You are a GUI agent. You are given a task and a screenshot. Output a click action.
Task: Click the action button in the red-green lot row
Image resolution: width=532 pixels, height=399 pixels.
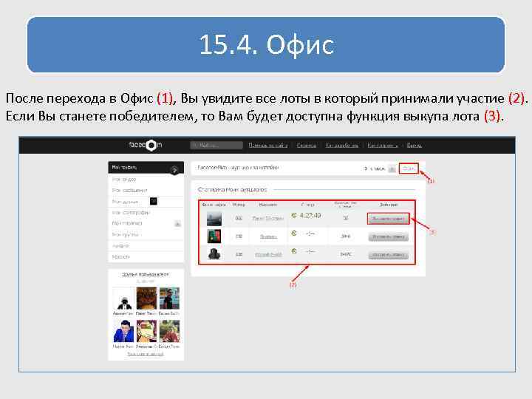(x=389, y=236)
